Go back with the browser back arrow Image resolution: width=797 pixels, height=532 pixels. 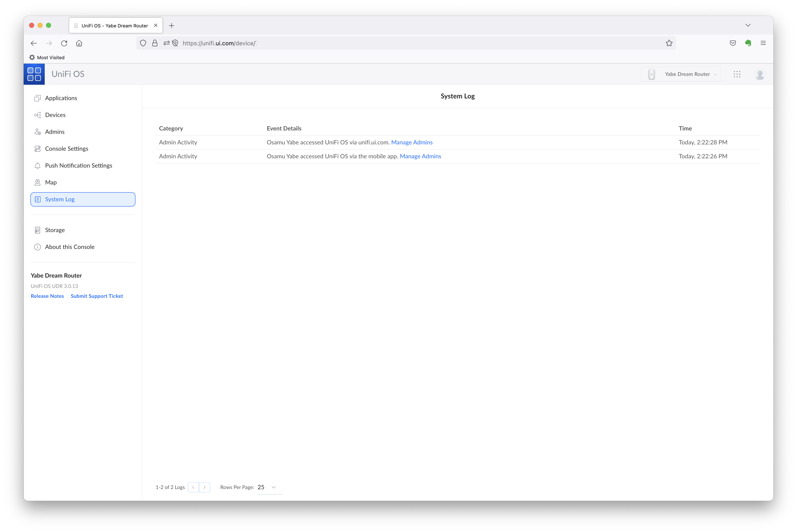pos(34,43)
